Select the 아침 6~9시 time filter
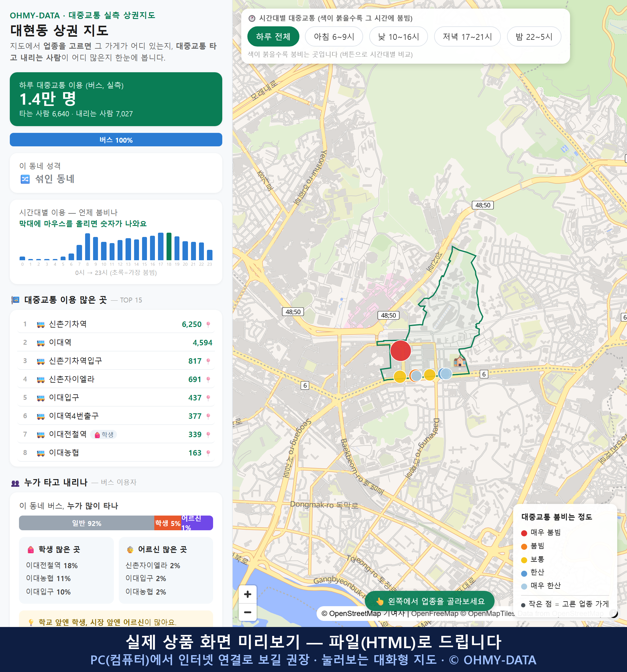Viewport: 627px width, 672px height. [334, 36]
